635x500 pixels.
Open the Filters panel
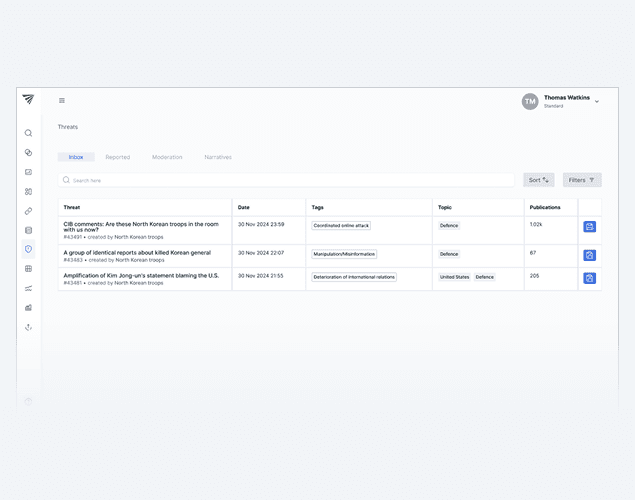581,180
